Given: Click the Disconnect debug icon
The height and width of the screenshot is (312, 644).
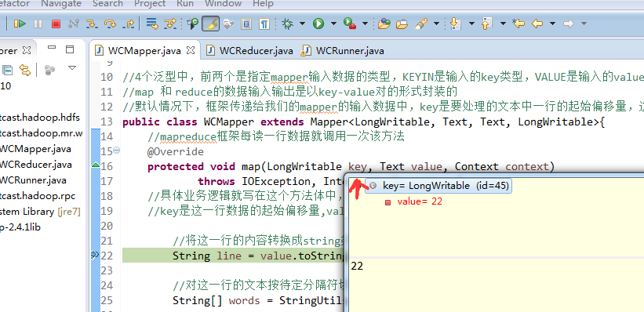Looking at the screenshot, I should tap(74, 24).
